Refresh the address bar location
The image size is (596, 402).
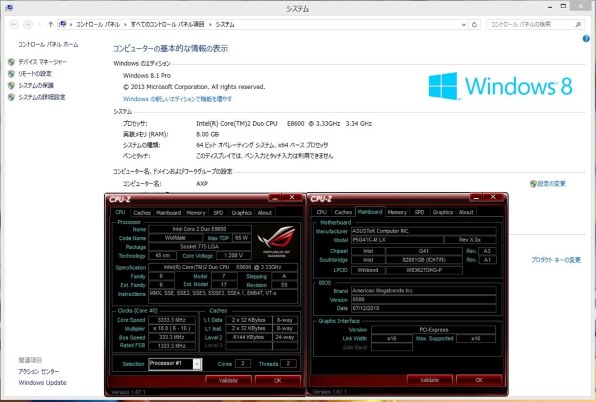click(474, 25)
